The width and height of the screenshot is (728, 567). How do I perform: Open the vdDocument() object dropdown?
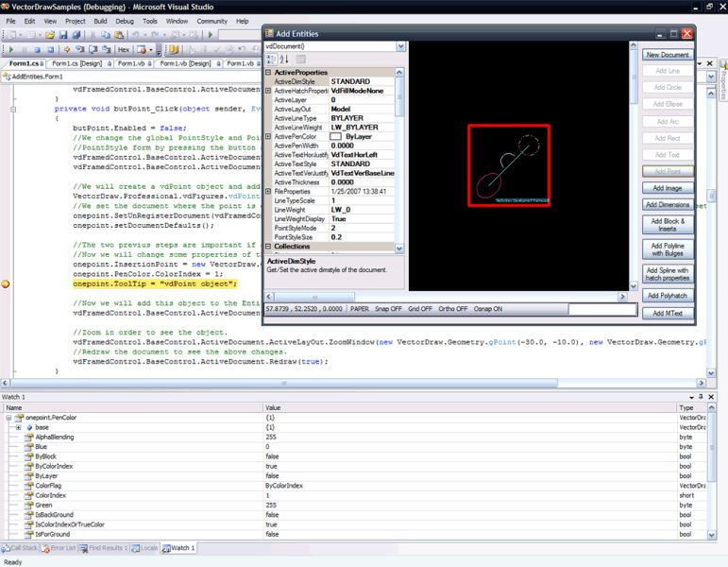[400, 46]
